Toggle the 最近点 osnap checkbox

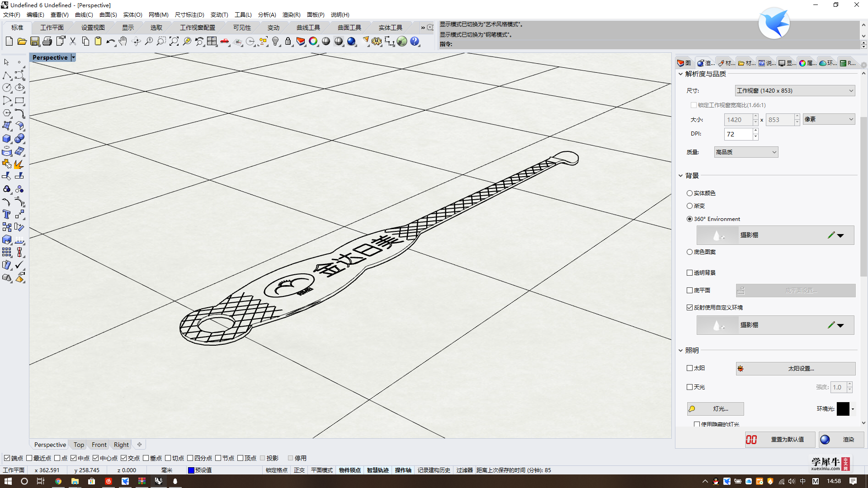click(x=29, y=458)
